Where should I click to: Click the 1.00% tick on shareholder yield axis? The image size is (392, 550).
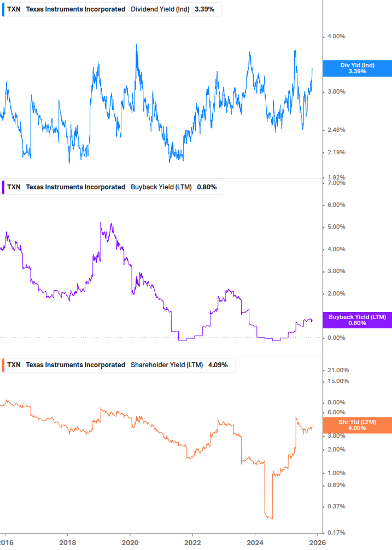(x=336, y=473)
